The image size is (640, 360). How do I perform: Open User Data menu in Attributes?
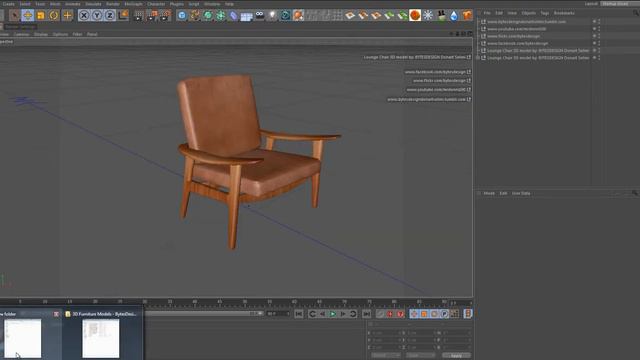click(521, 193)
